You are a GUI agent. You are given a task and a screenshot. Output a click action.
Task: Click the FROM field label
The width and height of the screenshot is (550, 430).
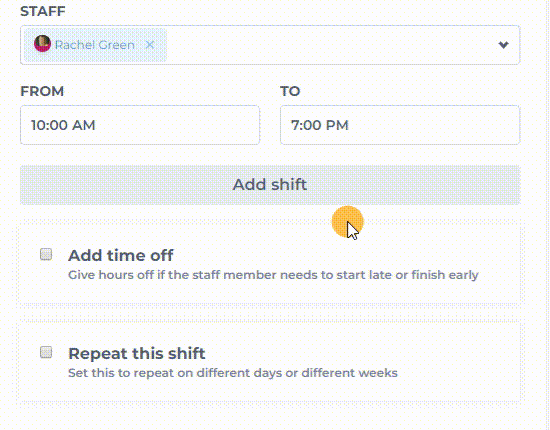click(42, 91)
